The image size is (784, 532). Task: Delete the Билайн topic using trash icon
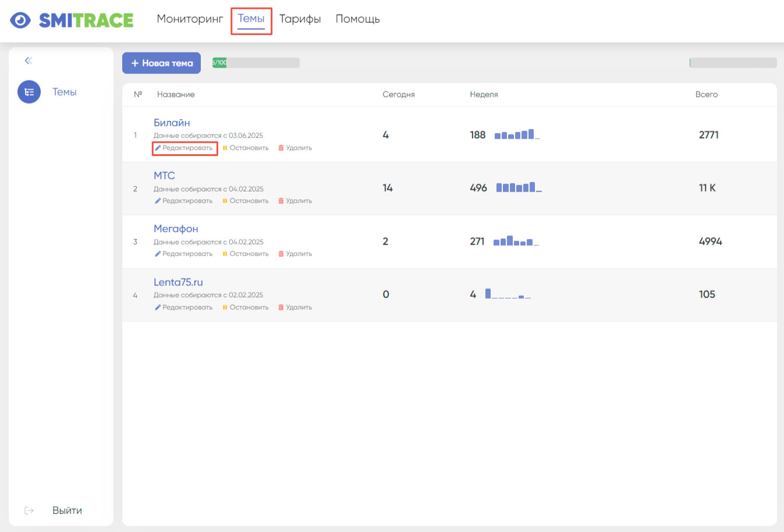click(281, 148)
